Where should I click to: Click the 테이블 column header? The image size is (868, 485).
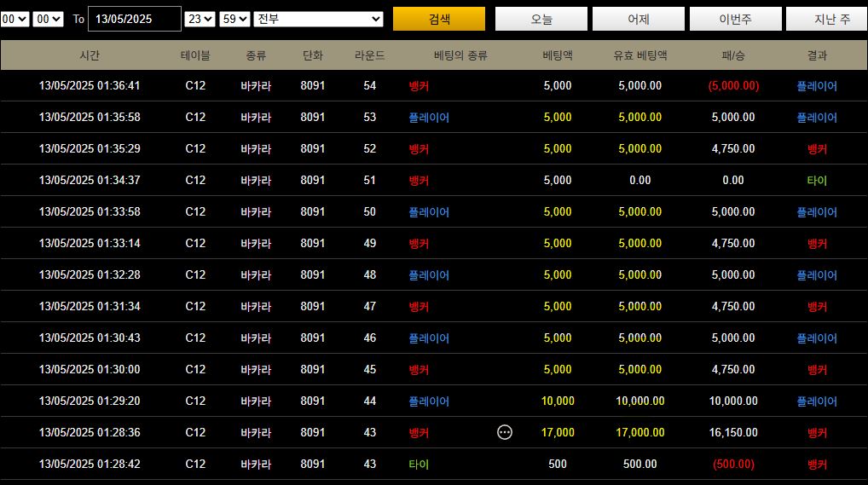tap(195, 55)
